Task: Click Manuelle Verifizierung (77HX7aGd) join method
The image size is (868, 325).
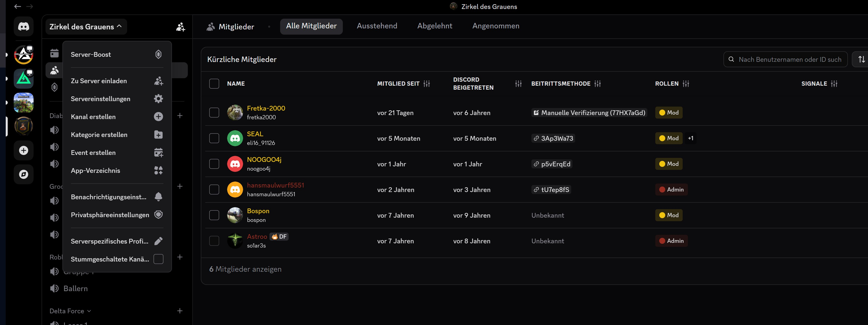Action: (589, 113)
